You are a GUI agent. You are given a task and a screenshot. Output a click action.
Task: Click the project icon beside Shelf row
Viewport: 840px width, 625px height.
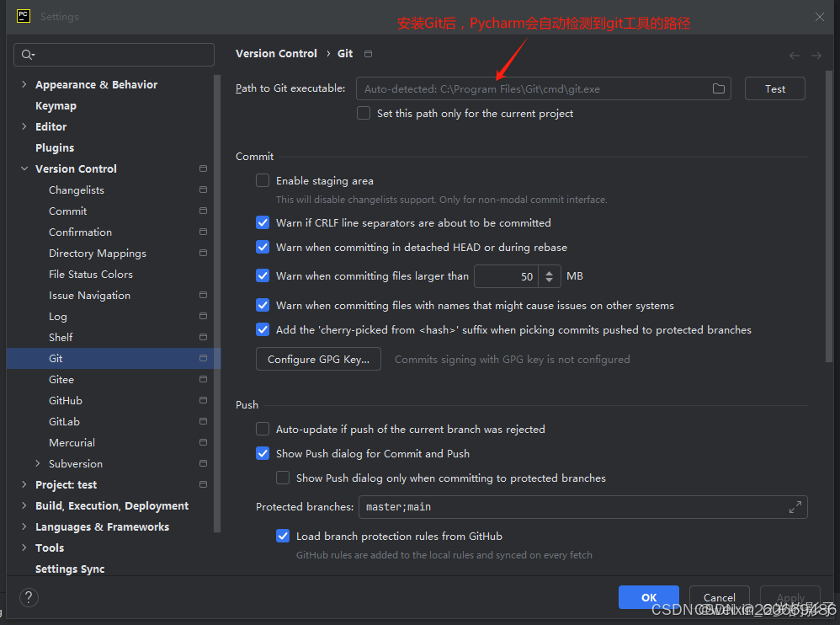pyautogui.click(x=203, y=337)
